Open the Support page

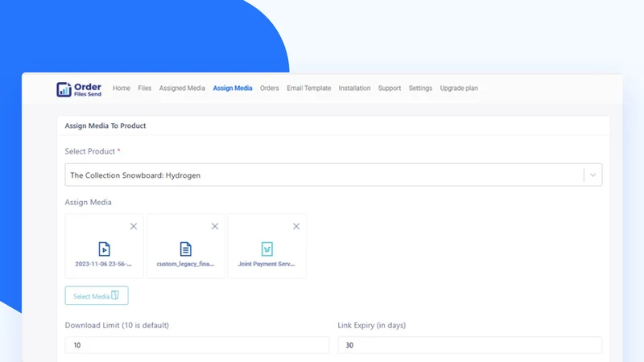[390, 88]
